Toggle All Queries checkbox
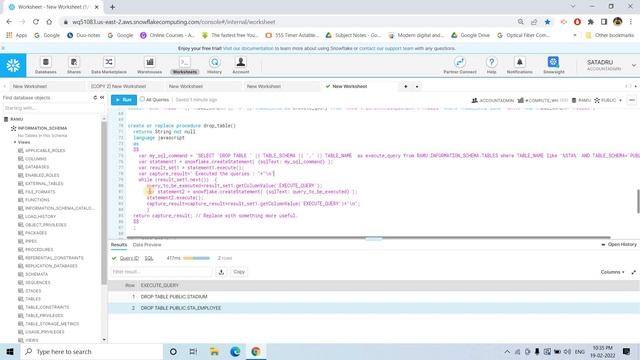Viewport: 640px width, 360px height. coord(142,99)
